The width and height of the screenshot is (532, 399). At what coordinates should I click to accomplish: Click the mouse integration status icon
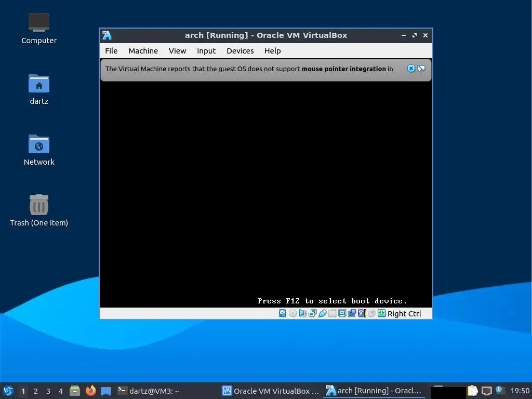coord(372,313)
